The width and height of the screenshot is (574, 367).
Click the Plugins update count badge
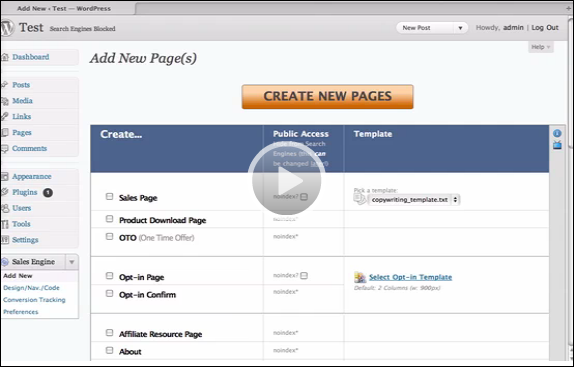point(48,192)
